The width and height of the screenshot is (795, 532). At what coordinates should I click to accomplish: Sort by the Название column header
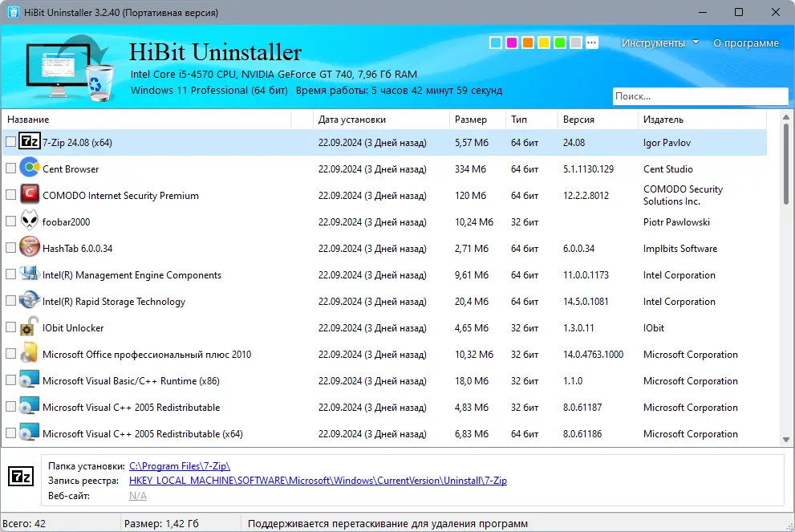coord(147,120)
